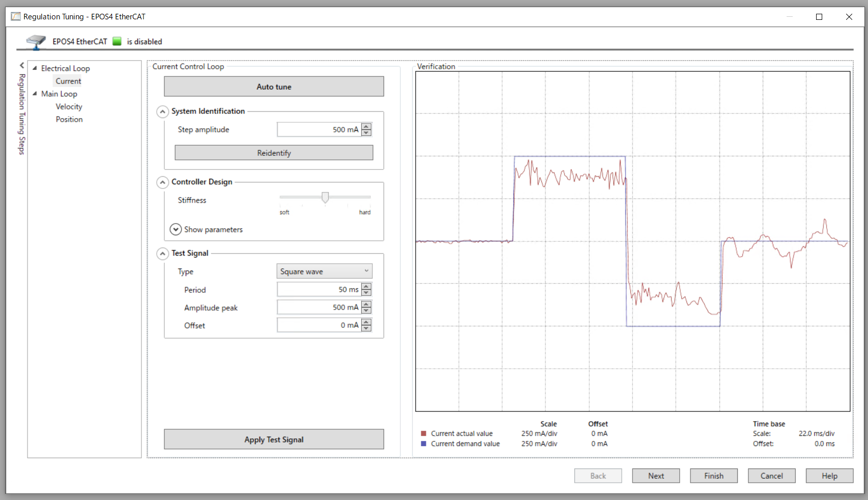Click the green device status indicator
The height and width of the screenshot is (500, 868).
click(117, 41)
